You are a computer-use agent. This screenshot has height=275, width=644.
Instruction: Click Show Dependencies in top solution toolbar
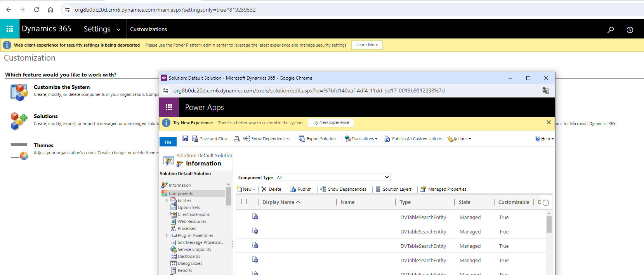pyautogui.click(x=266, y=139)
